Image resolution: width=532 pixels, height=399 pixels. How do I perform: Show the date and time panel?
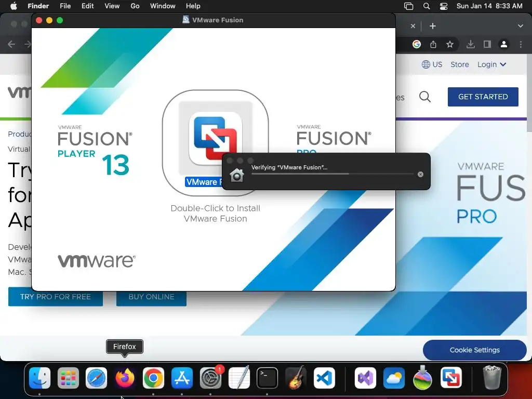[x=489, y=6]
